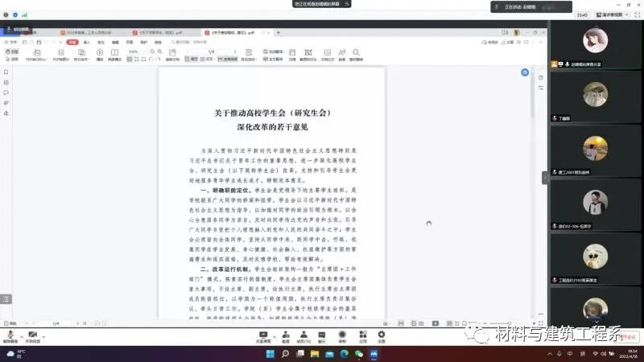Open the attachments panel icon in left sidebar
The height and width of the screenshot is (362, 644).
6,103
